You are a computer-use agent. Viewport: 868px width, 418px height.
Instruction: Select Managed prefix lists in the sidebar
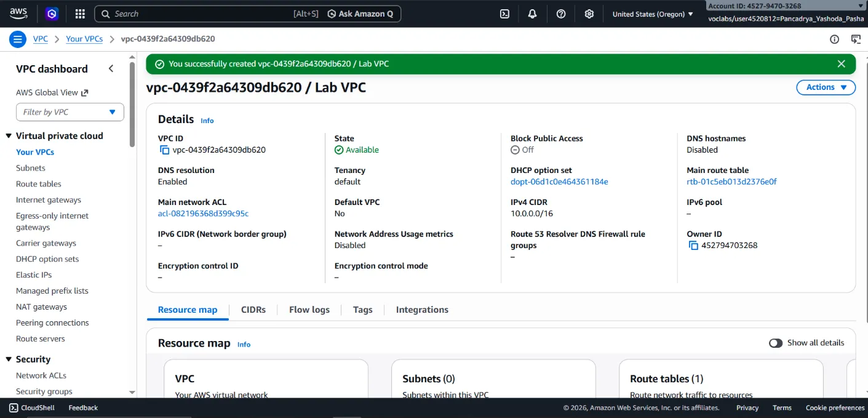pos(52,291)
